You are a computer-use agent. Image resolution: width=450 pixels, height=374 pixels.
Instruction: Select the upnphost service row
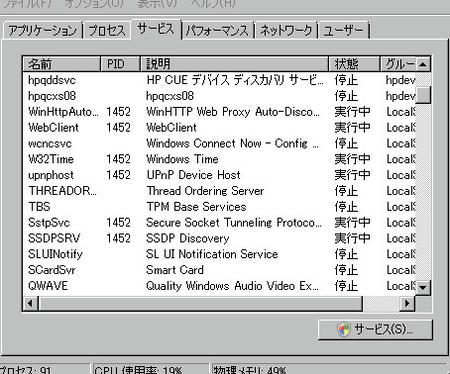coord(219,175)
